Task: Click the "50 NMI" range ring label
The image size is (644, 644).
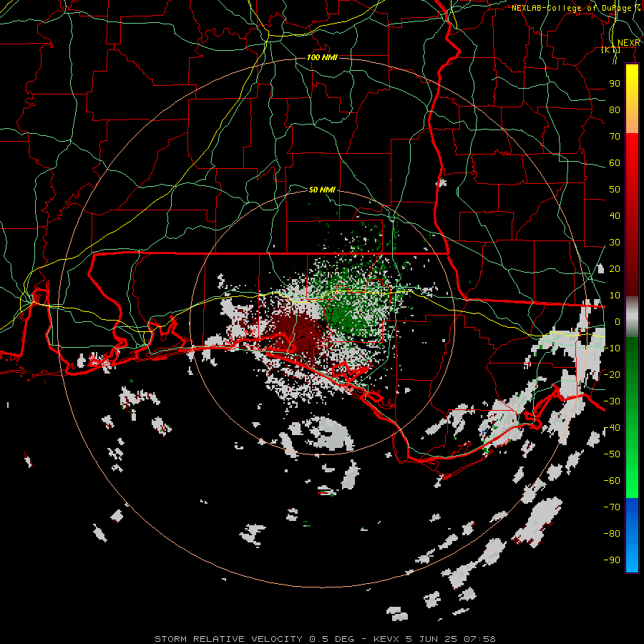Action: (x=322, y=190)
